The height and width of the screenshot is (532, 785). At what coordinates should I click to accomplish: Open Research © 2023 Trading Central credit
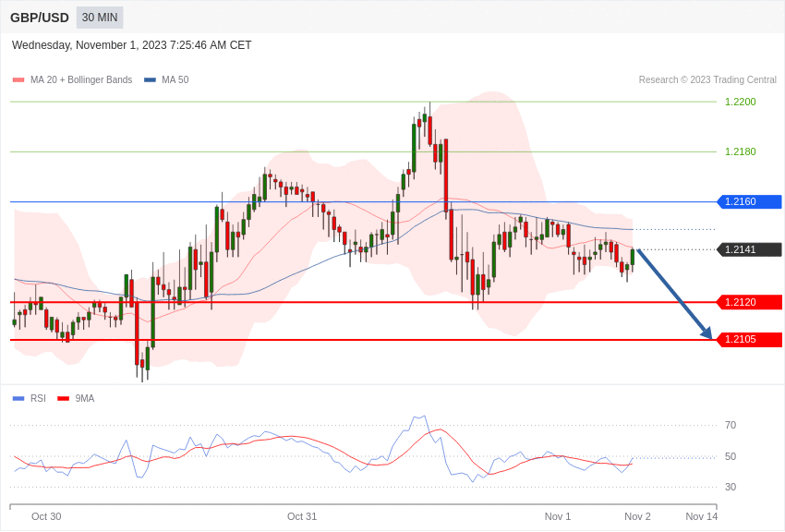pyautogui.click(x=707, y=79)
